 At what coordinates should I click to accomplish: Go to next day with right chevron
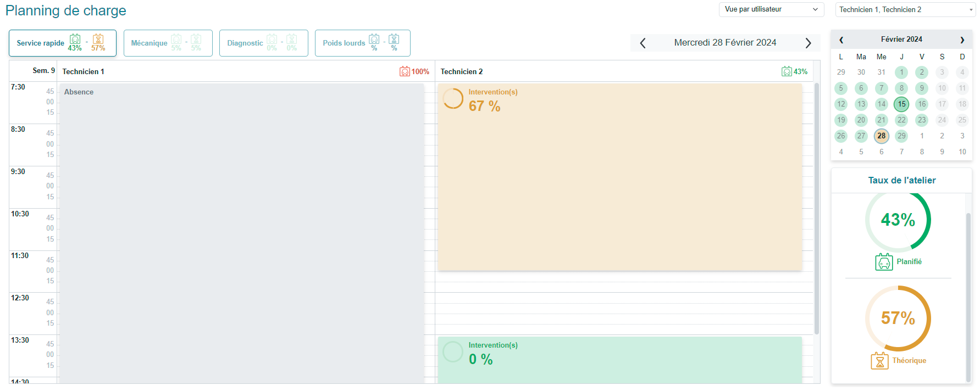(x=808, y=43)
